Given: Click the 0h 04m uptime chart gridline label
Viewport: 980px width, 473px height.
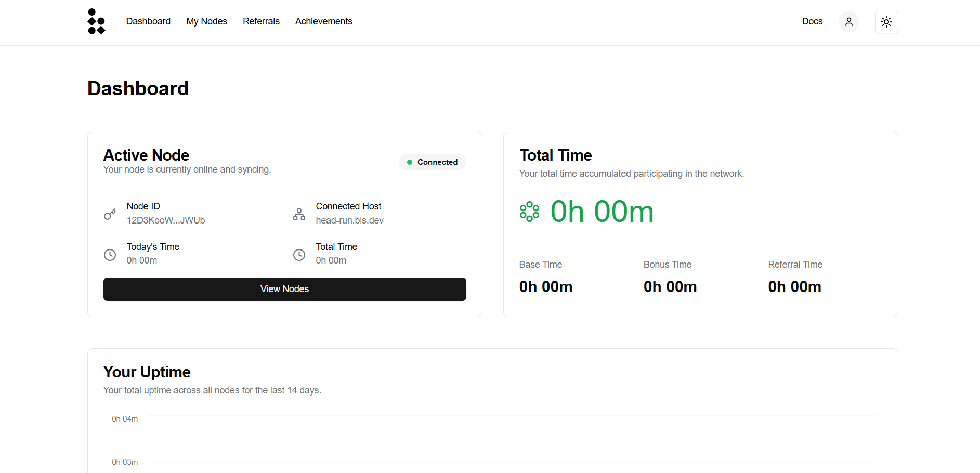Looking at the screenshot, I should click(x=125, y=419).
